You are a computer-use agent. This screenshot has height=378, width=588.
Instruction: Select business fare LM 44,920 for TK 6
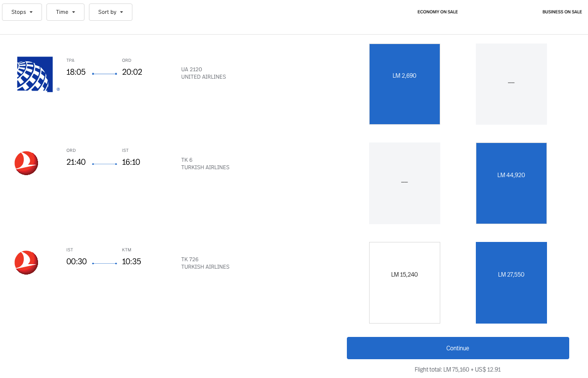click(x=511, y=183)
